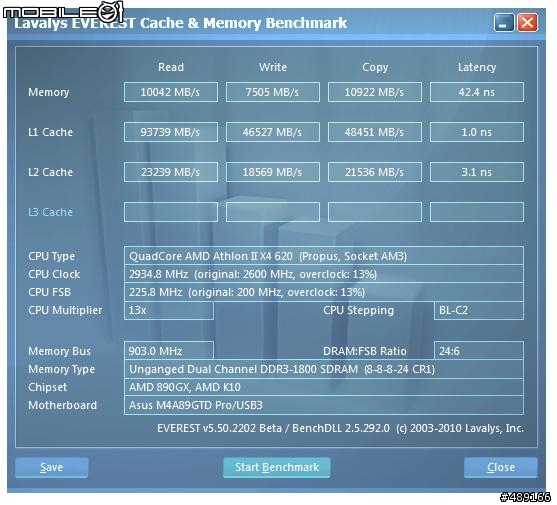The image size is (557, 505).
Task: Click the empty L3 Cache Read field
Action: tap(171, 212)
